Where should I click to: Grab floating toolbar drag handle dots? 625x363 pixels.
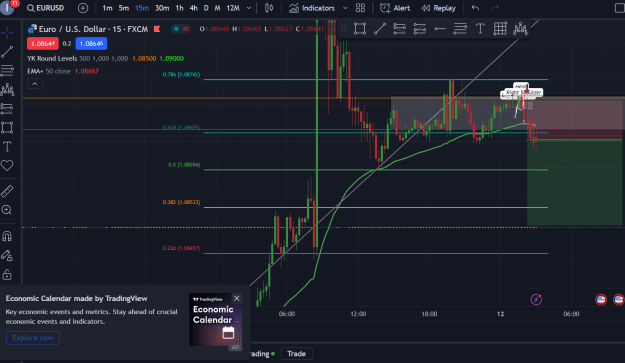point(344,28)
